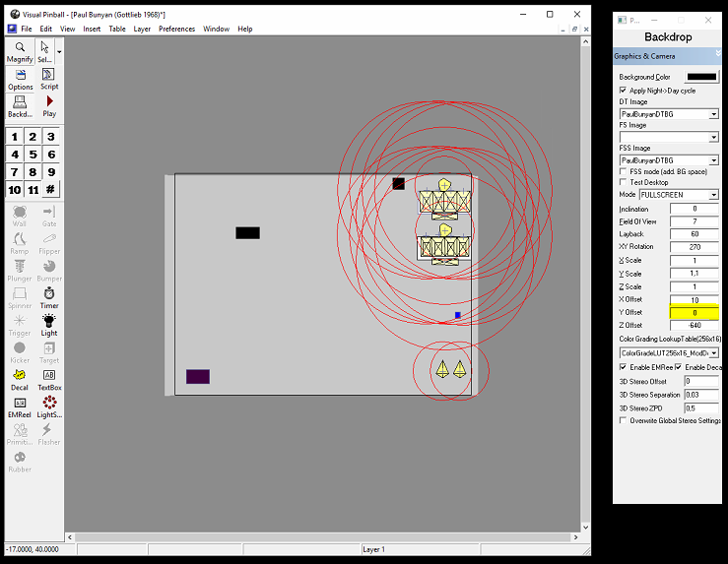Screen dimensions: 728x564
Task: Select the Bumper tool
Action: 48,272
